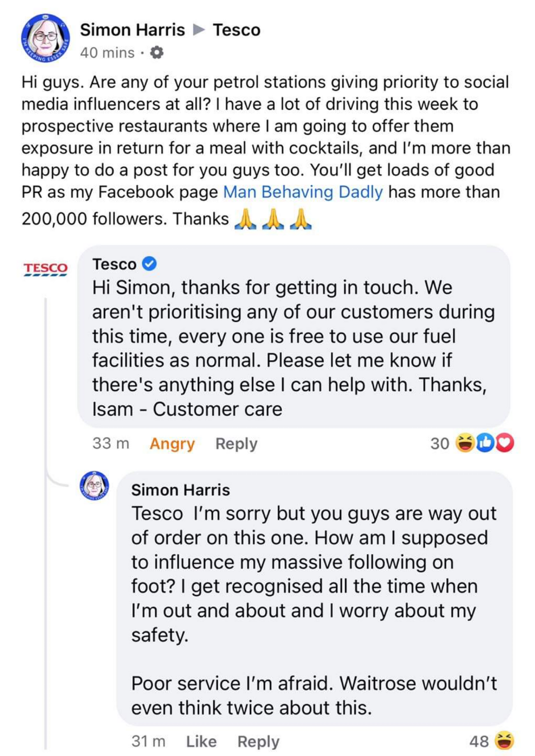Click the blue thumbs-up reaction icon

click(485, 443)
